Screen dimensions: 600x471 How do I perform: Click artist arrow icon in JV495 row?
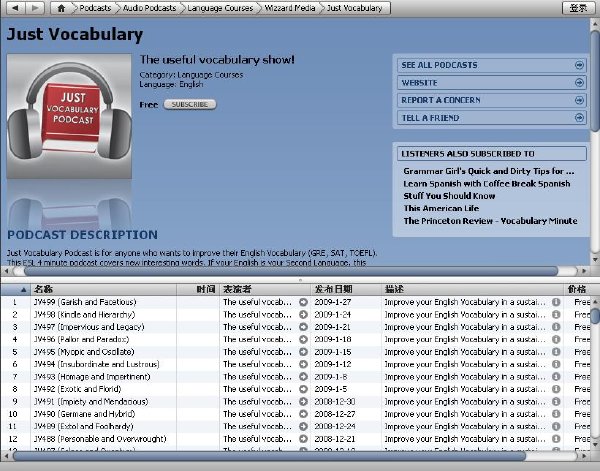(x=303, y=352)
